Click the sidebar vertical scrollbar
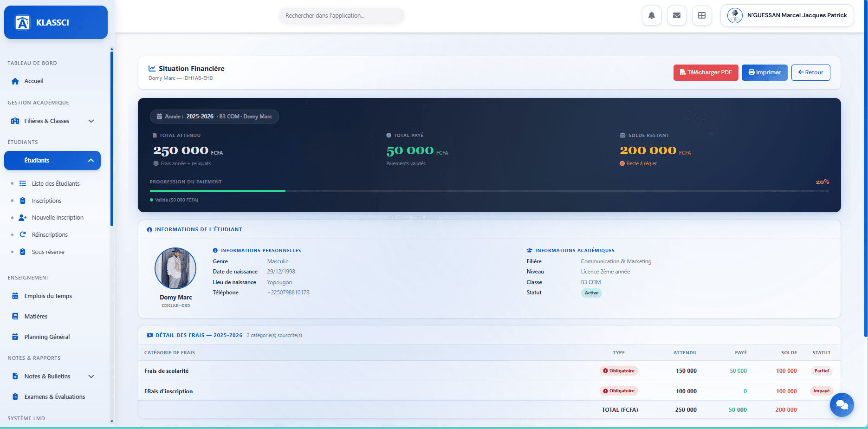This screenshot has height=429, width=868. point(112,139)
